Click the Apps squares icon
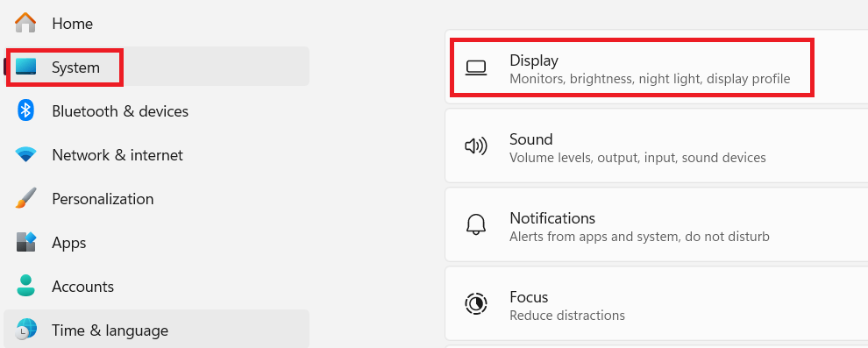 tap(25, 242)
